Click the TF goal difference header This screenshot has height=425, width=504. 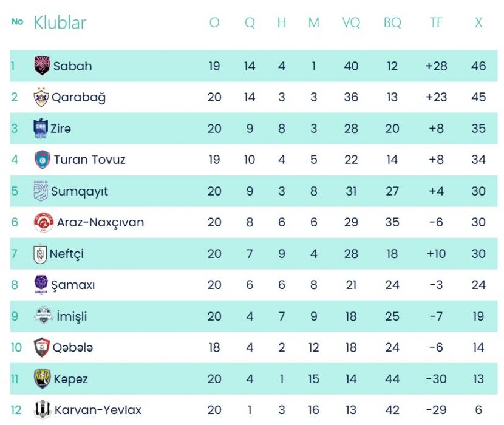click(436, 23)
